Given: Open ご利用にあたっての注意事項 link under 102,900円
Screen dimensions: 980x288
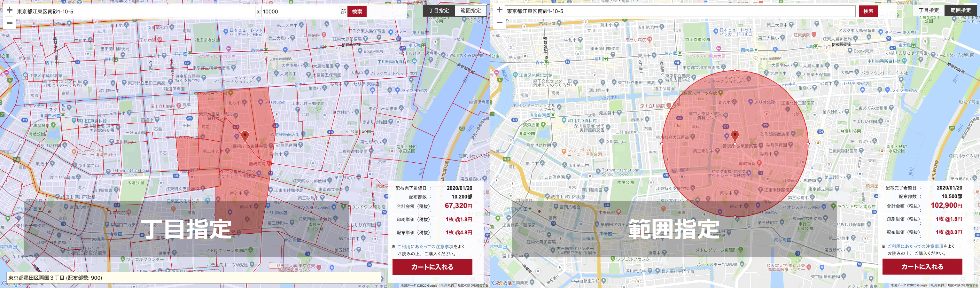Looking at the screenshot, I should pyautogui.click(x=915, y=246).
